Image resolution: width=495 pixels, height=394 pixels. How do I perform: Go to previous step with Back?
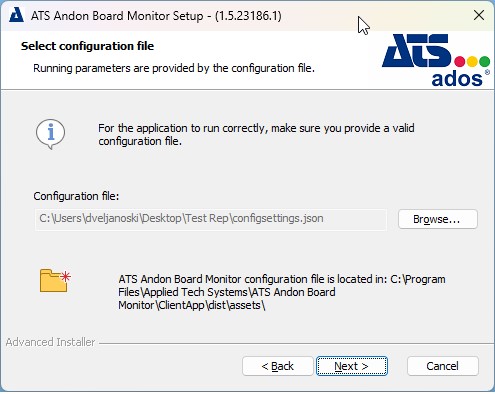[278, 366]
